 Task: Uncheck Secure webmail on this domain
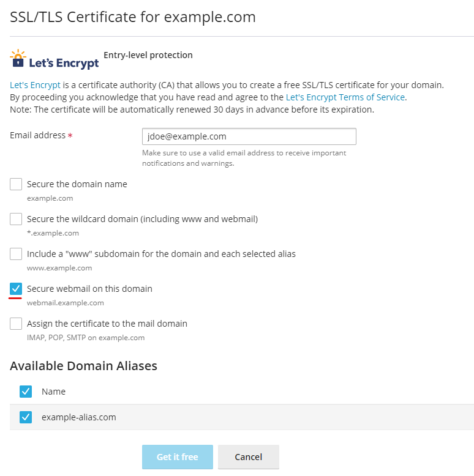(x=16, y=289)
